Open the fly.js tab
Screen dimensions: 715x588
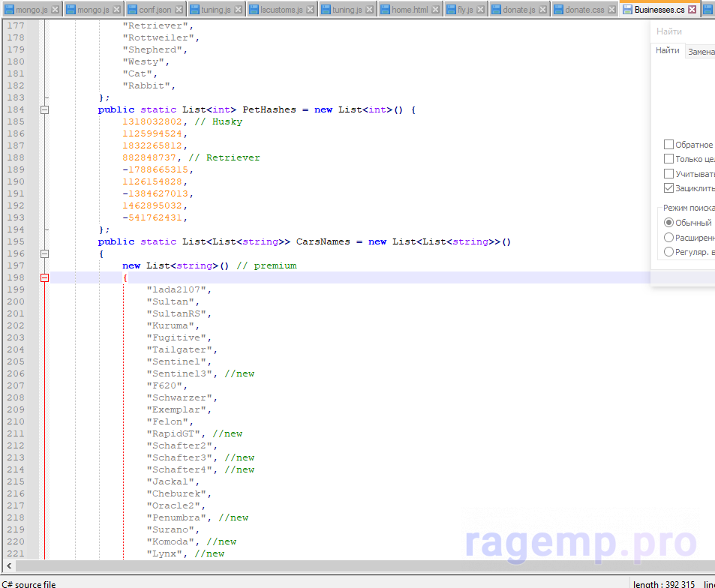[x=465, y=10]
